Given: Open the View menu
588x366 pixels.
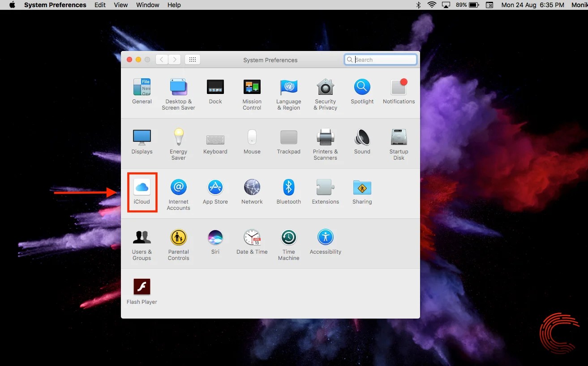Looking at the screenshot, I should tap(120, 5).
